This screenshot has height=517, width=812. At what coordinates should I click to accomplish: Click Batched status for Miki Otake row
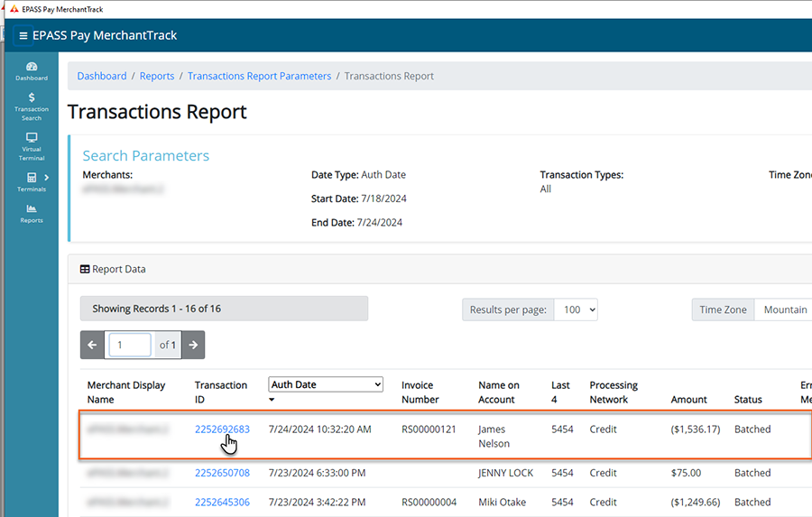(x=752, y=502)
